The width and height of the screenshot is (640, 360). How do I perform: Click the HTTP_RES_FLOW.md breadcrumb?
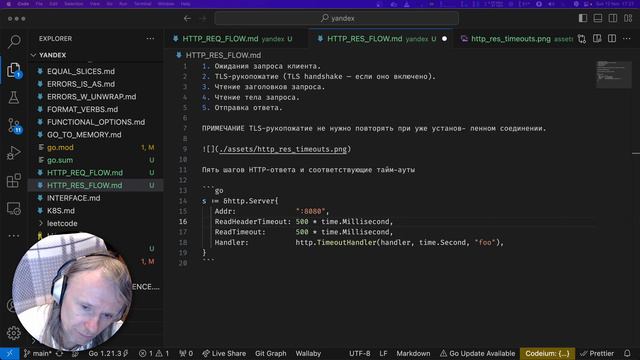point(223,55)
